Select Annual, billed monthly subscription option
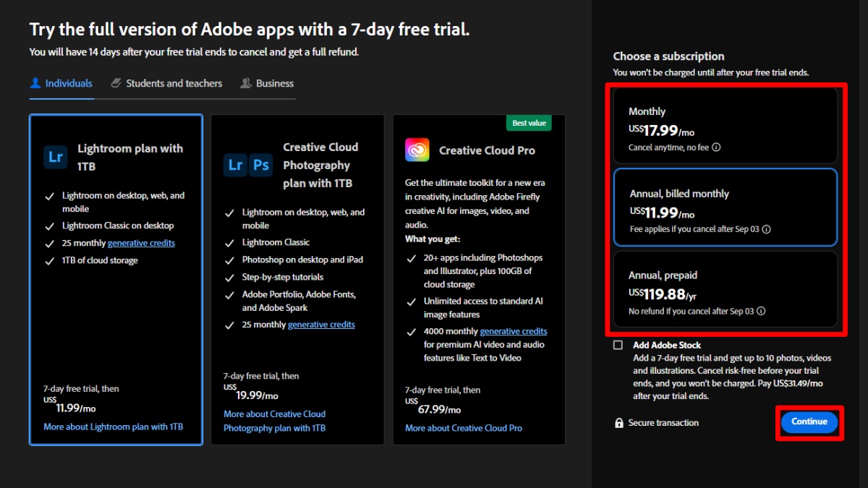Screen dimensions: 868x488 (x=725, y=207)
